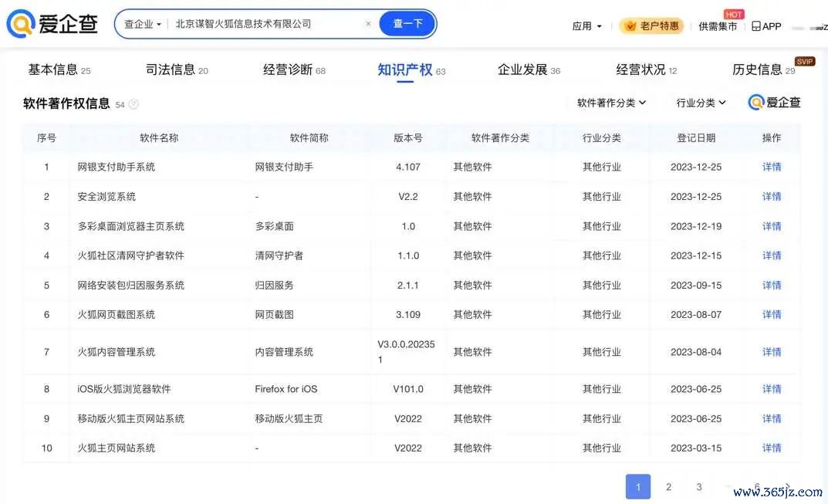828x504 pixels.
Task: Click the 登记日期 column header
Action: point(696,138)
